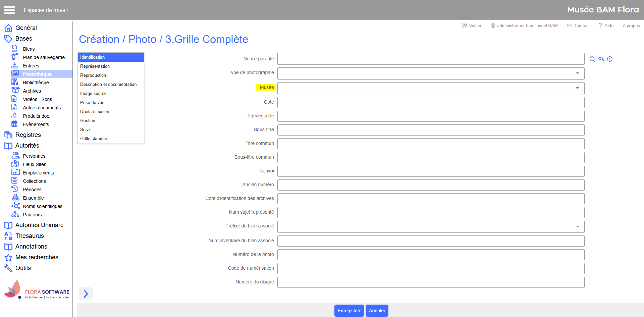
Task: Open the Bibliothèque base in sidebar
Action: click(x=36, y=83)
